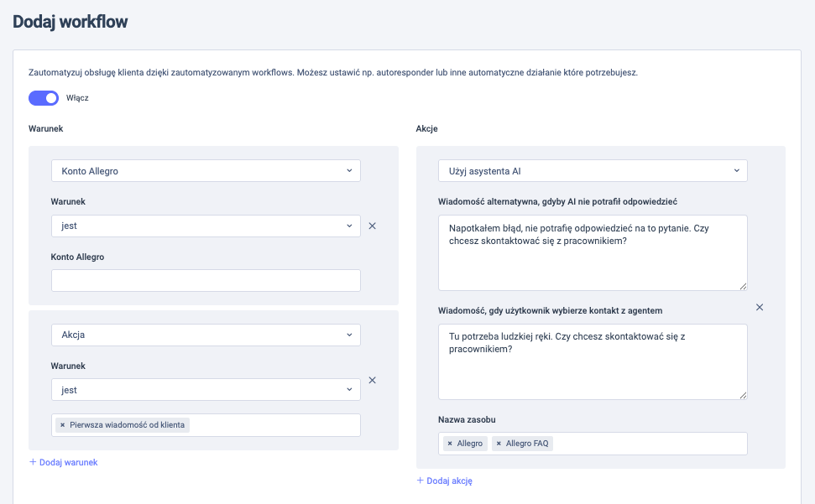This screenshot has width=815, height=504.
Task: Click into the alternative AI message textarea
Action: (593, 252)
